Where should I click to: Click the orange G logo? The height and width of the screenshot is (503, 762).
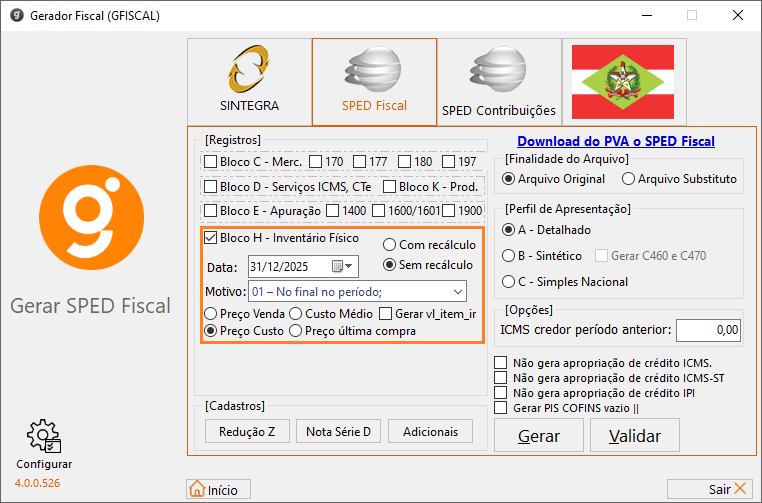[91, 218]
